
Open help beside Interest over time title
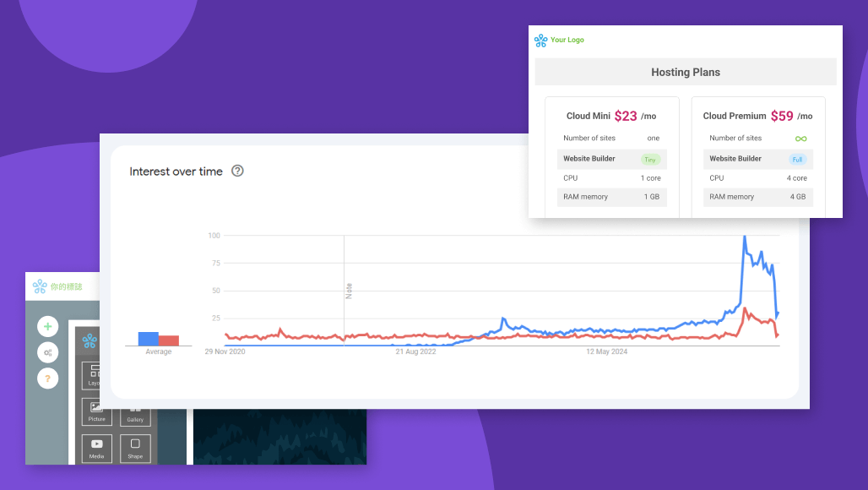(237, 171)
